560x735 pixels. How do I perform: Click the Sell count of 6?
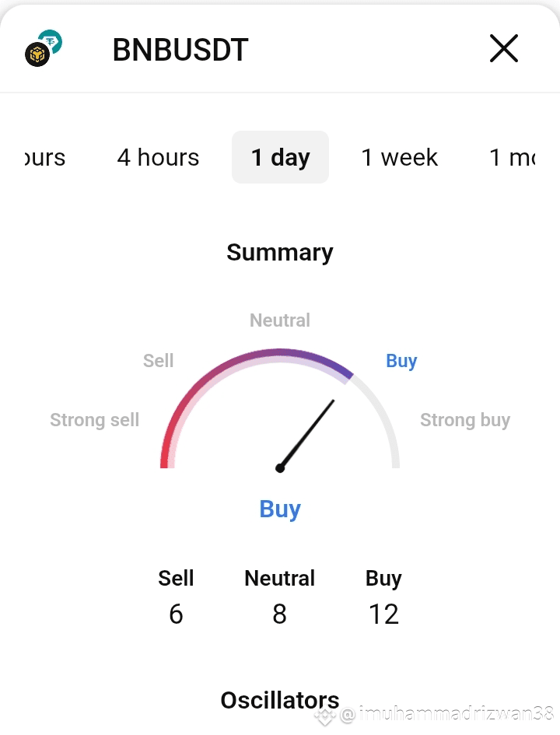tap(176, 614)
